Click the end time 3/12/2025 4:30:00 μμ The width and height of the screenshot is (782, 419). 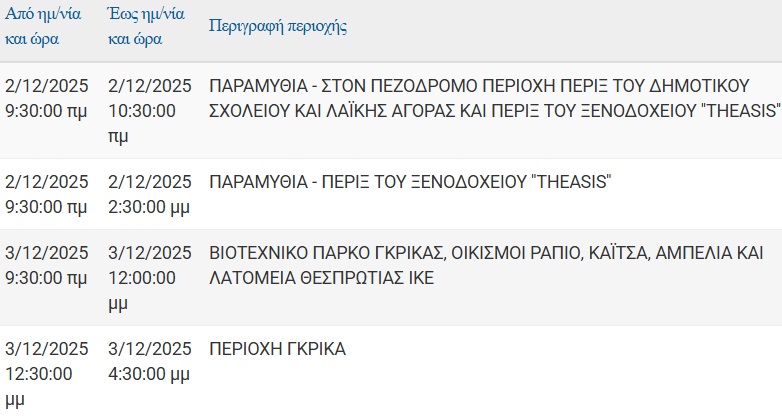pos(148,362)
